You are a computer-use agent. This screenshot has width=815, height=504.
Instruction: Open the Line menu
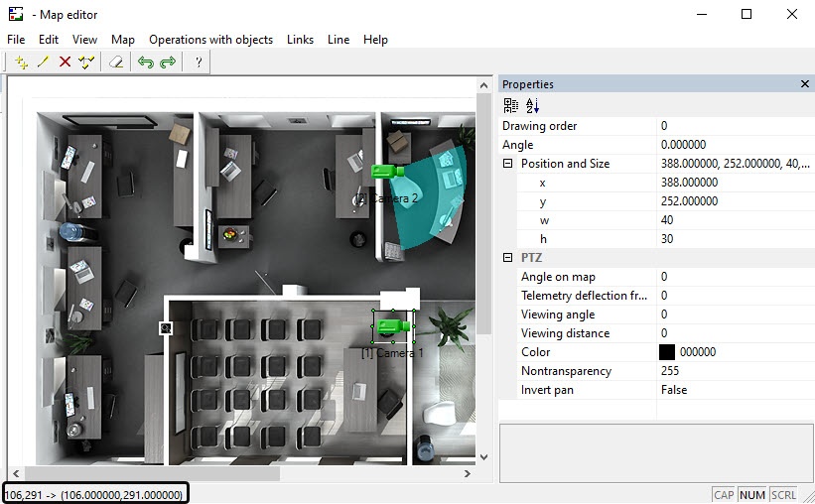click(339, 40)
